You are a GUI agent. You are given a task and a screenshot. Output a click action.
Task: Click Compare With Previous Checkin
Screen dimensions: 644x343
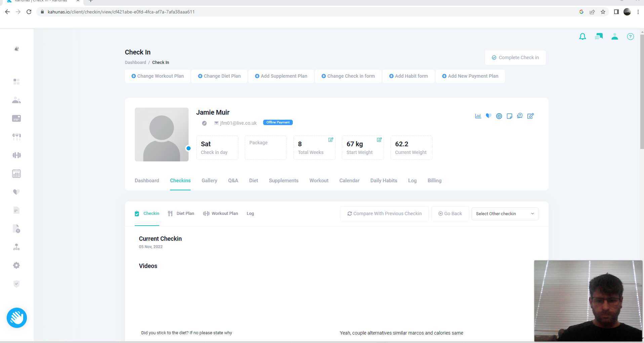[384, 214]
